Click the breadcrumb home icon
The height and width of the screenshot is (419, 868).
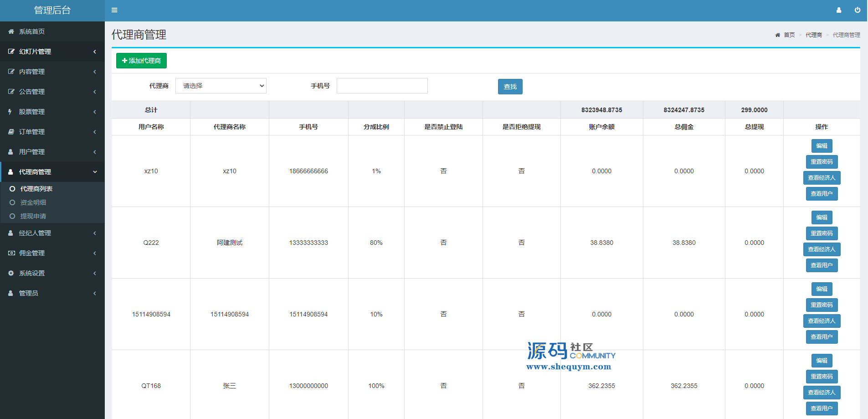[x=777, y=35]
